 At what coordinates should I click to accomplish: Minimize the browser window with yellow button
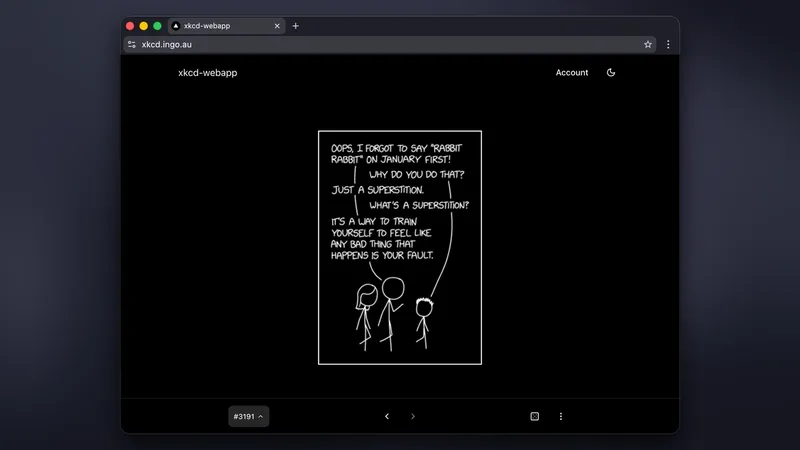(x=143, y=26)
